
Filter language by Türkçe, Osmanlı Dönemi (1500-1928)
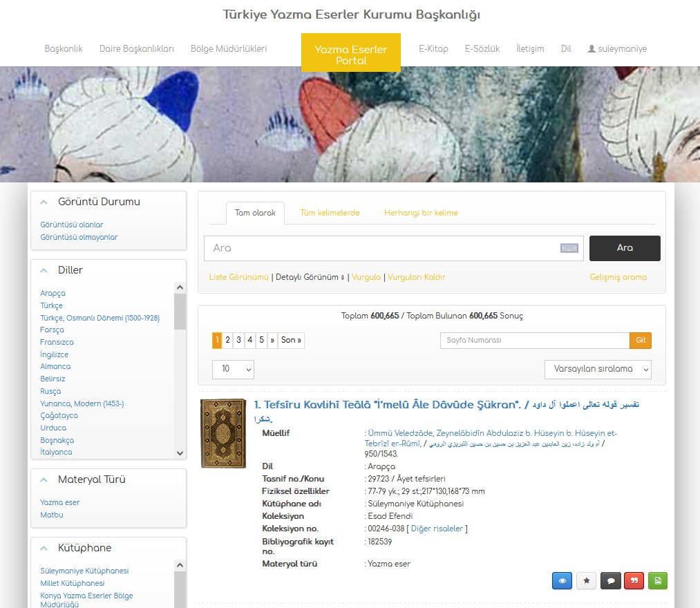100,318
